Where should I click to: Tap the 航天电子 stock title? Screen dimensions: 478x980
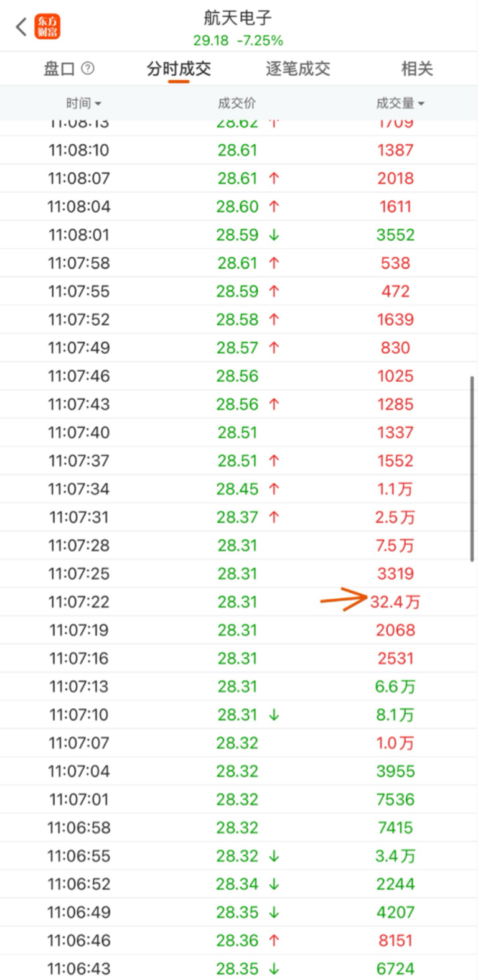(238, 17)
